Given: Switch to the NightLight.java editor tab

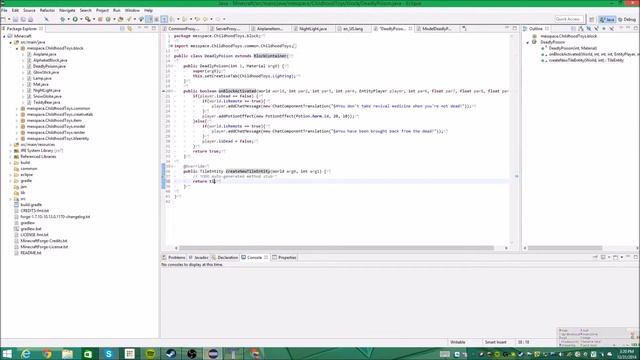Looking at the screenshot, I should 312,29.
